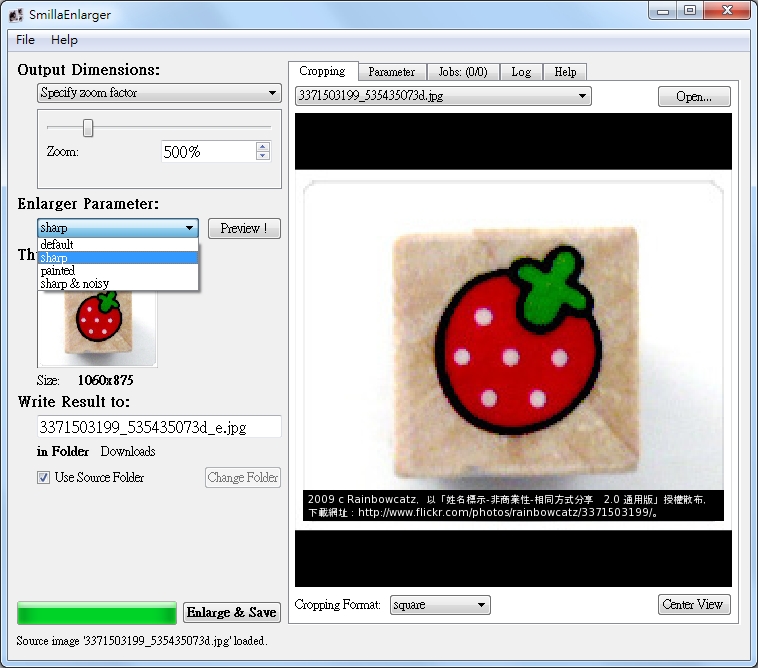Open the Help tab
This screenshot has width=758, height=668.
tap(565, 72)
